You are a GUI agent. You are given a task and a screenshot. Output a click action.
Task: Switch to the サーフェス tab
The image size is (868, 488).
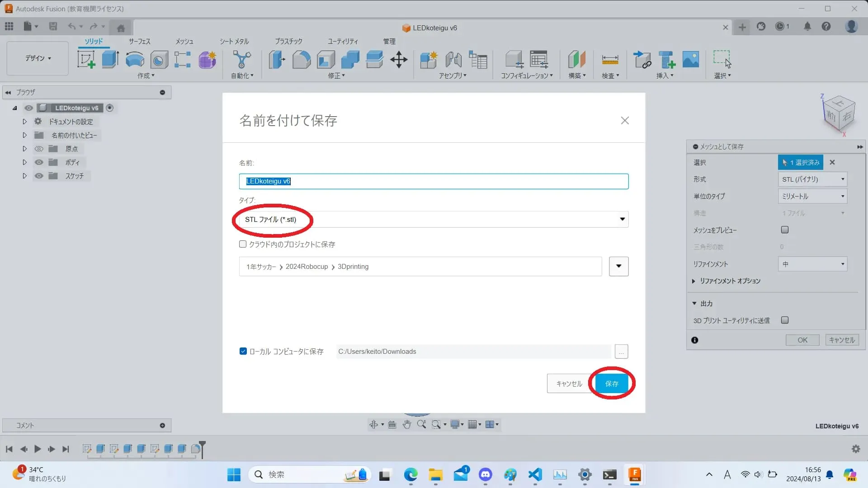click(x=139, y=41)
